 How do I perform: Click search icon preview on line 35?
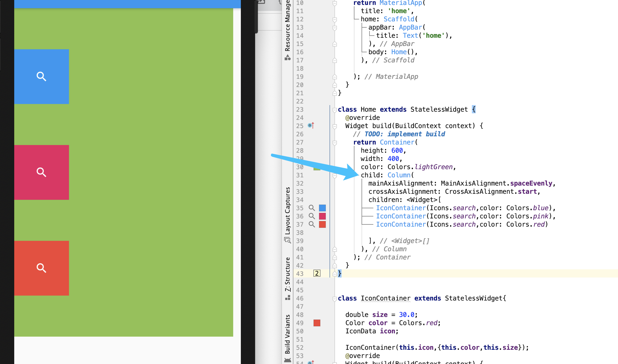click(x=311, y=208)
